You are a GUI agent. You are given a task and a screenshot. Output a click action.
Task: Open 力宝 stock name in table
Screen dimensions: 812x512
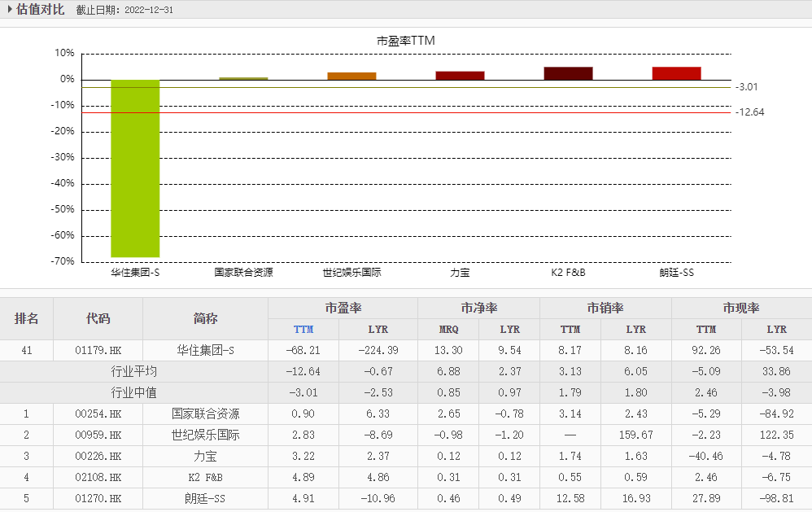(x=205, y=456)
